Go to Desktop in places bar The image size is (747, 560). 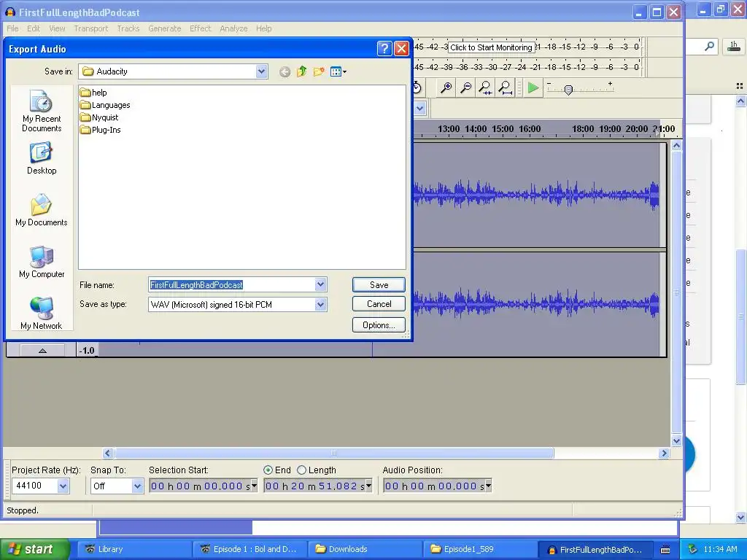point(42,158)
